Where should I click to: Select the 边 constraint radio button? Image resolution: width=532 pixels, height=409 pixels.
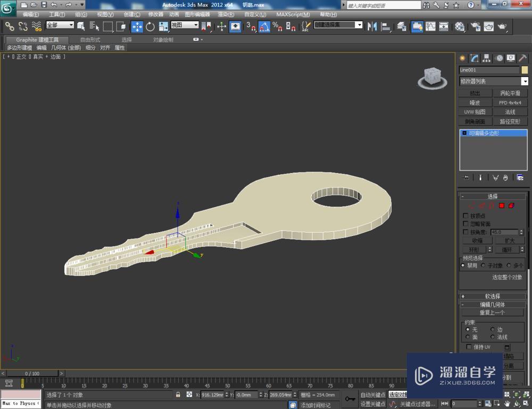click(493, 330)
